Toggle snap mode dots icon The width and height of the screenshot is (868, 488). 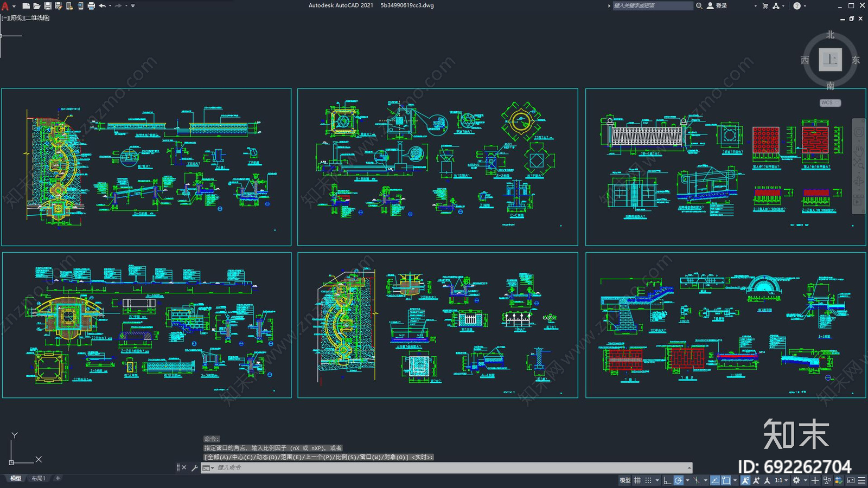pos(648,480)
